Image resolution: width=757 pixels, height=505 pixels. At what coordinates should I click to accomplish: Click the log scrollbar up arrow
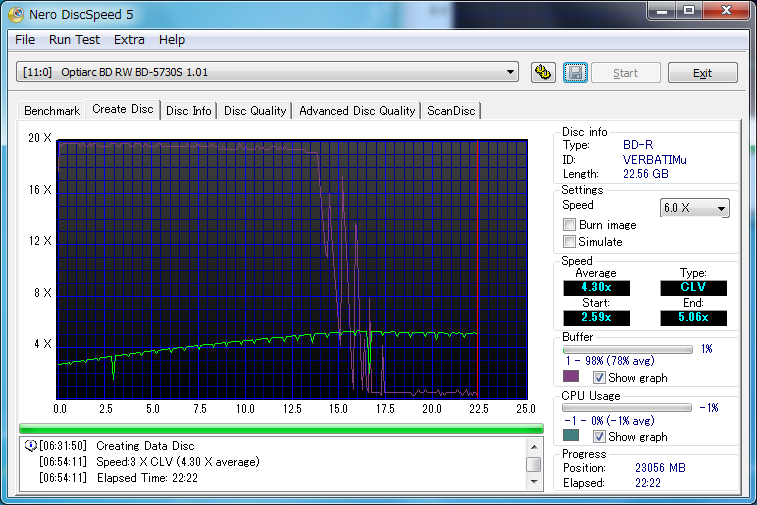(534, 447)
